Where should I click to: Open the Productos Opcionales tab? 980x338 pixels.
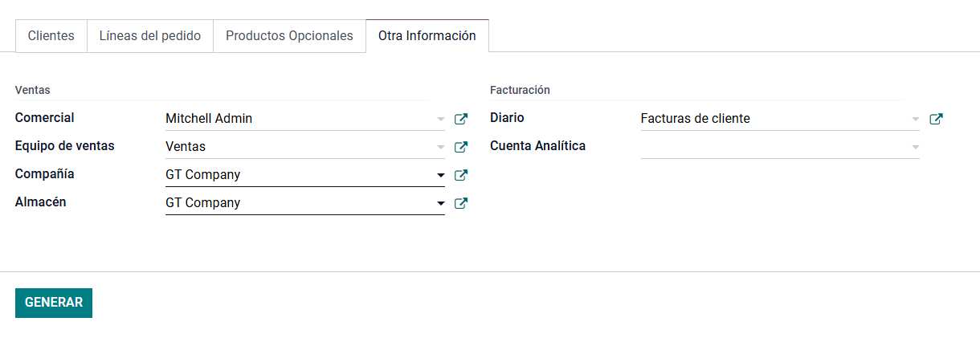[x=289, y=36]
